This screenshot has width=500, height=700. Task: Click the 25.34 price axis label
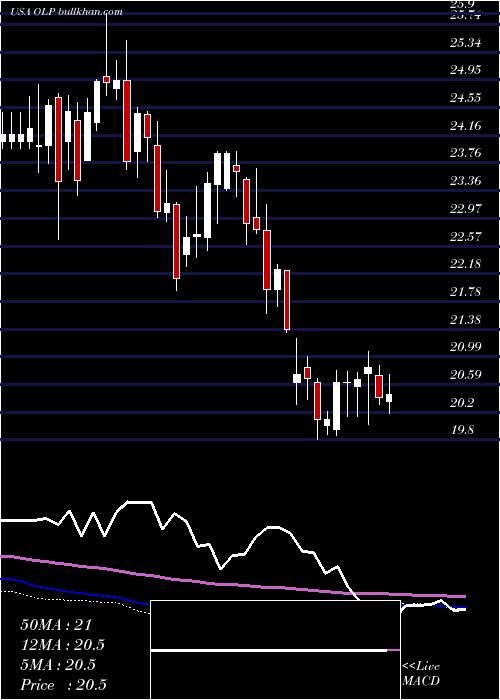[x=466, y=43]
